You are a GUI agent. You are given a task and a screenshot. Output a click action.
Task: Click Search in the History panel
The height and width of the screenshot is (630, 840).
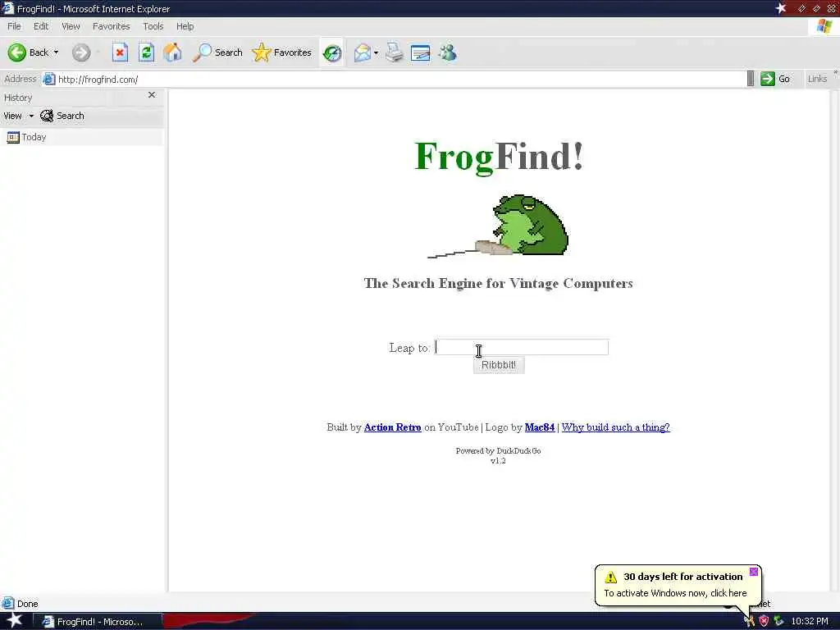tap(62, 116)
